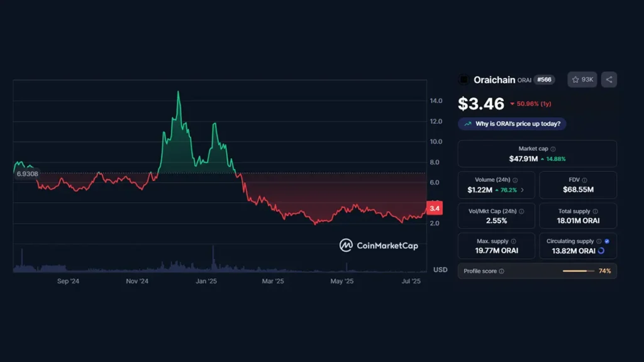Click the #566 rank badge
644x362 pixels.
click(x=544, y=80)
